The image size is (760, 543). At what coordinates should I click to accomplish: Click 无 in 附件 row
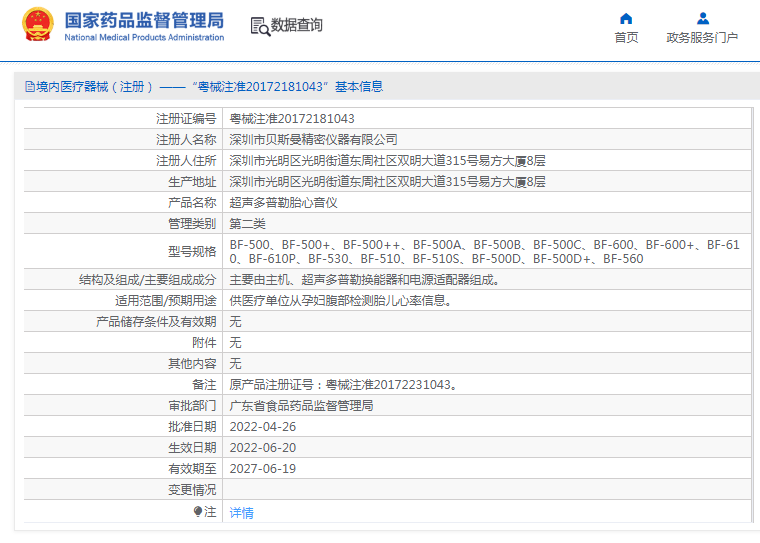pos(235,343)
